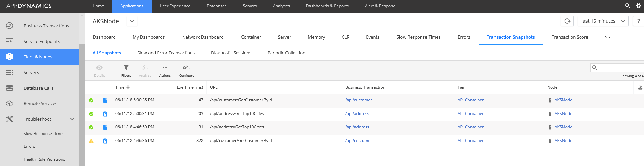This screenshot has width=644, height=166.
Task: Open the search magnifier in top bar
Action: click(x=627, y=6)
